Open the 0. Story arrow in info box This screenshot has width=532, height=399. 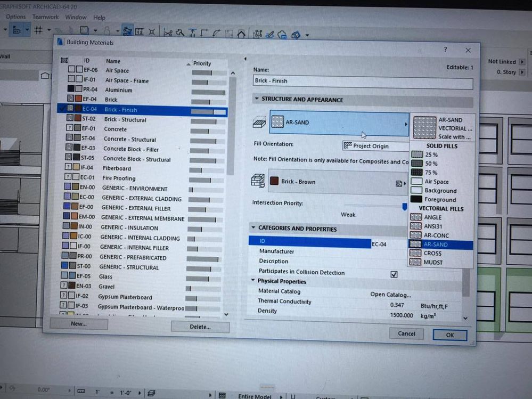(522, 72)
